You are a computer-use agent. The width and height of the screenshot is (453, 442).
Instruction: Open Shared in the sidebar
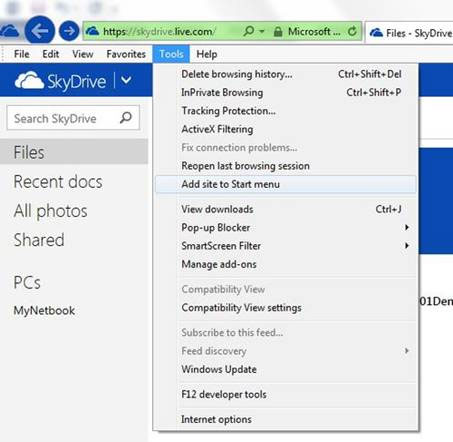(39, 240)
